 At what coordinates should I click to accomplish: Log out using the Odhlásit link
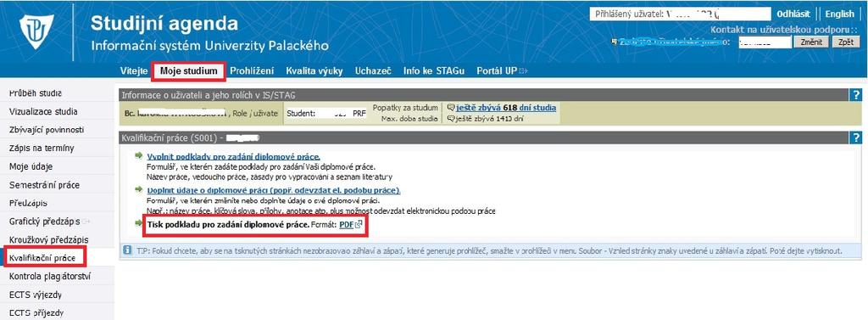[x=793, y=14]
